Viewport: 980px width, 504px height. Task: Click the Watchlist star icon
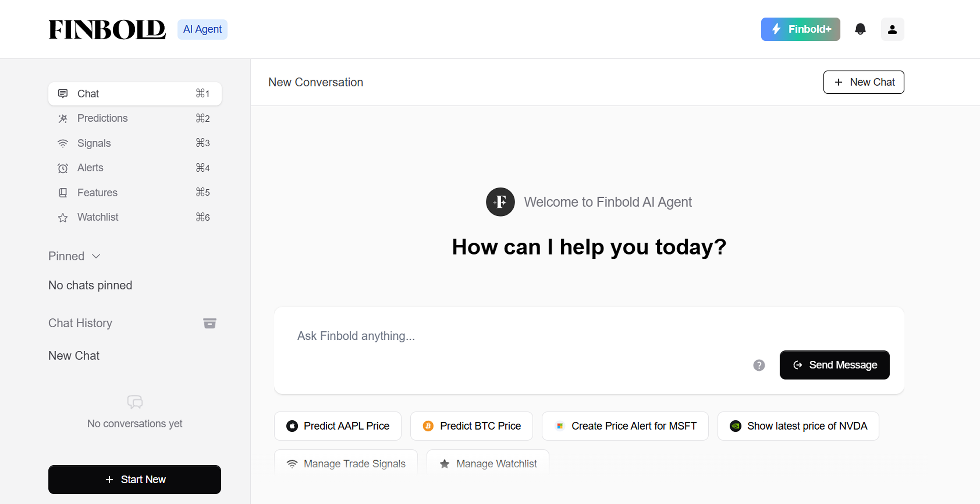click(63, 217)
